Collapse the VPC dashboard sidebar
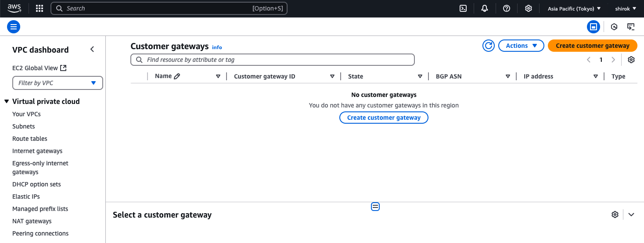Image resolution: width=644 pixels, height=243 pixels. pos(92,50)
